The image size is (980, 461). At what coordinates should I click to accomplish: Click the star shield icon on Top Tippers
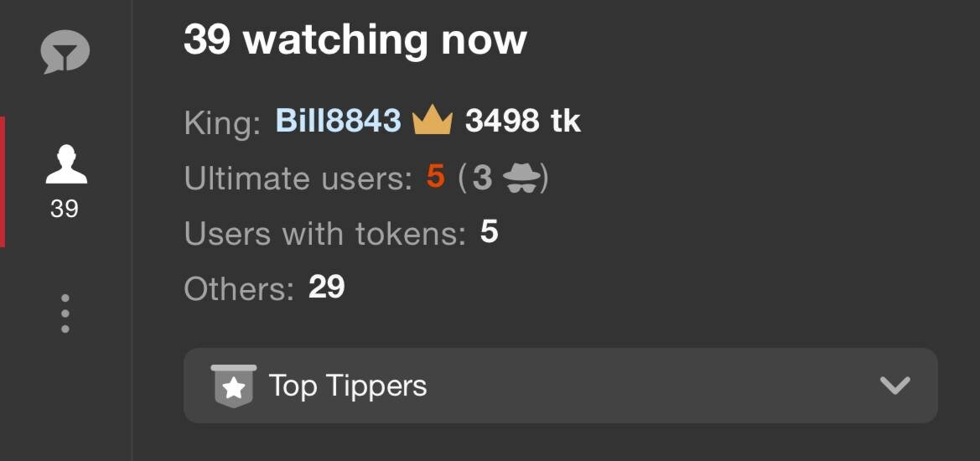(x=234, y=386)
